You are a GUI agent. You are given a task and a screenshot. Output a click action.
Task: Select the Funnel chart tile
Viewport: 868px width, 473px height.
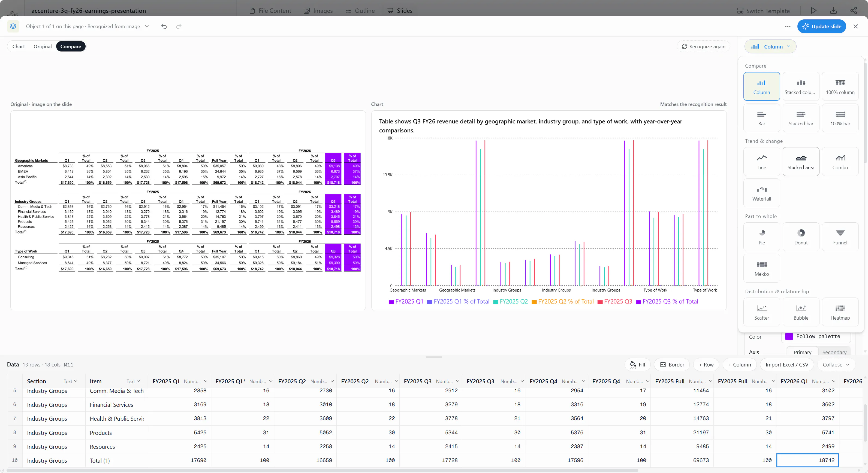point(840,237)
